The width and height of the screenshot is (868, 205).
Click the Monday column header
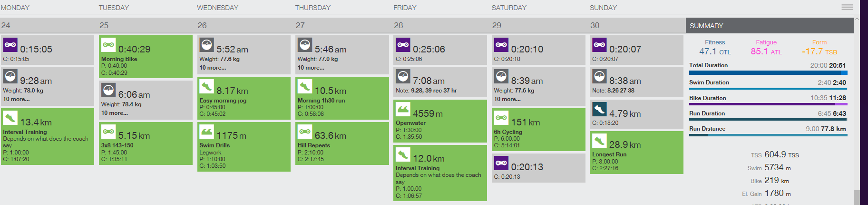click(15, 8)
